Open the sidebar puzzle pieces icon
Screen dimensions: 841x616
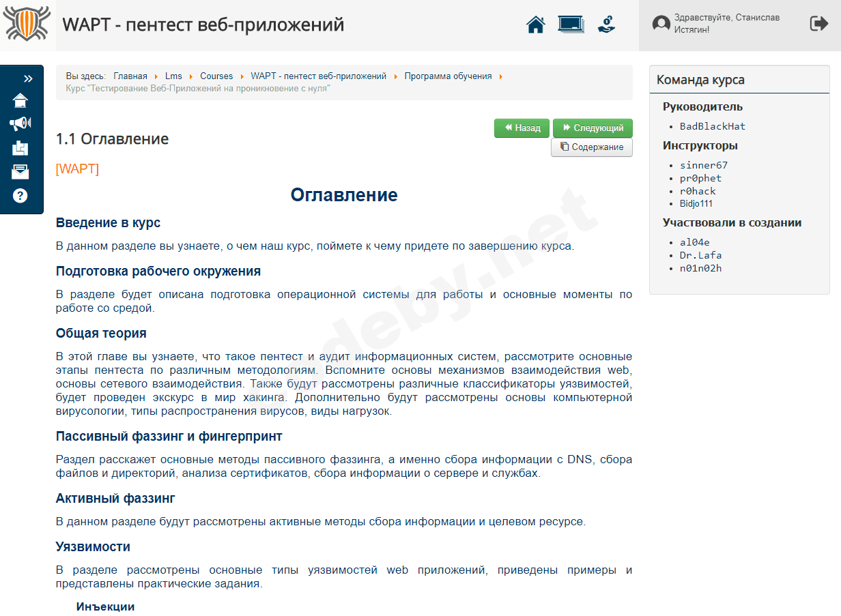coord(20,147)
